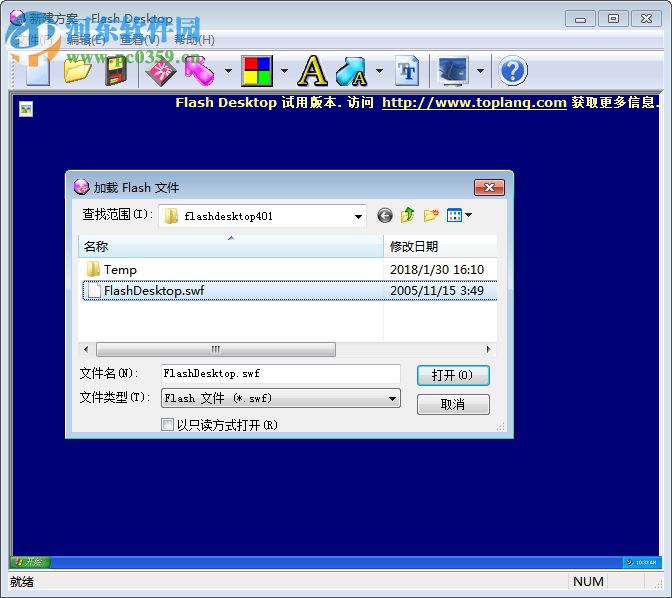The image size is (672, 598).
Task: Expand the dropdown next to the color square
Action: (x=284, y=71)
